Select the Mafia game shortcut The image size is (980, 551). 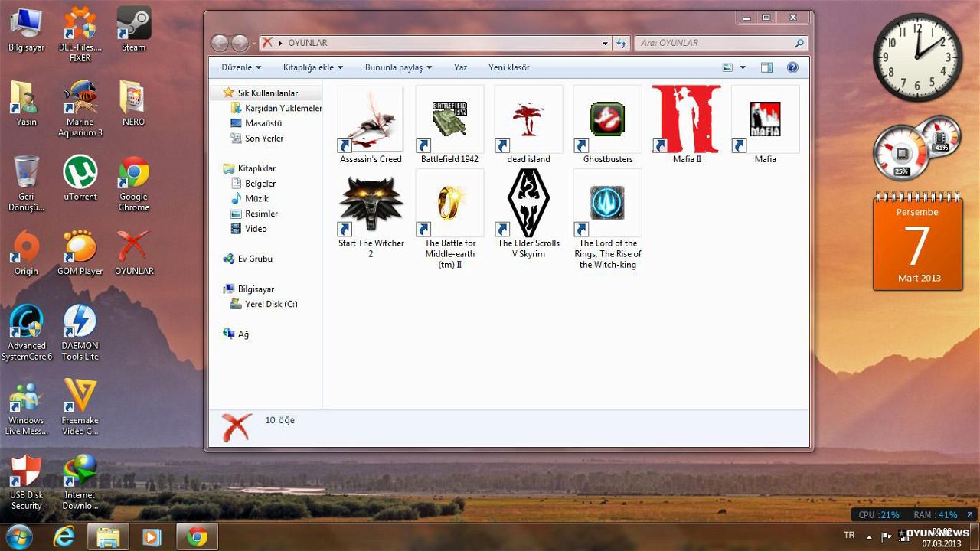coord(766,125)
